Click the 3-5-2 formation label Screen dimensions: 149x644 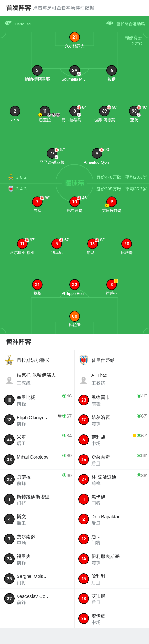point(21,177)
